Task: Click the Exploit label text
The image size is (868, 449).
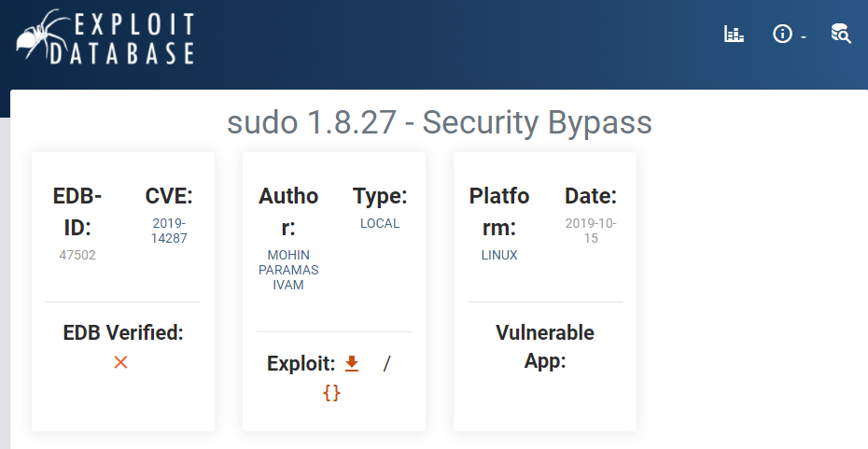Action: 301,364
